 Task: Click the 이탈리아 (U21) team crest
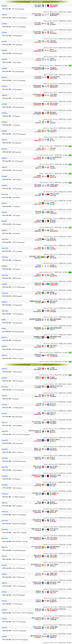tap(43, 86)
